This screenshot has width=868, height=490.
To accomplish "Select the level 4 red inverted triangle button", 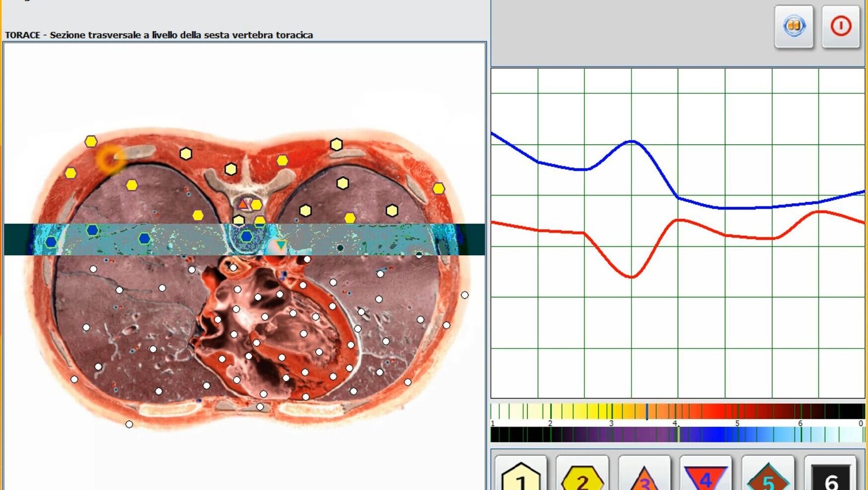I will tap(706, 473).
